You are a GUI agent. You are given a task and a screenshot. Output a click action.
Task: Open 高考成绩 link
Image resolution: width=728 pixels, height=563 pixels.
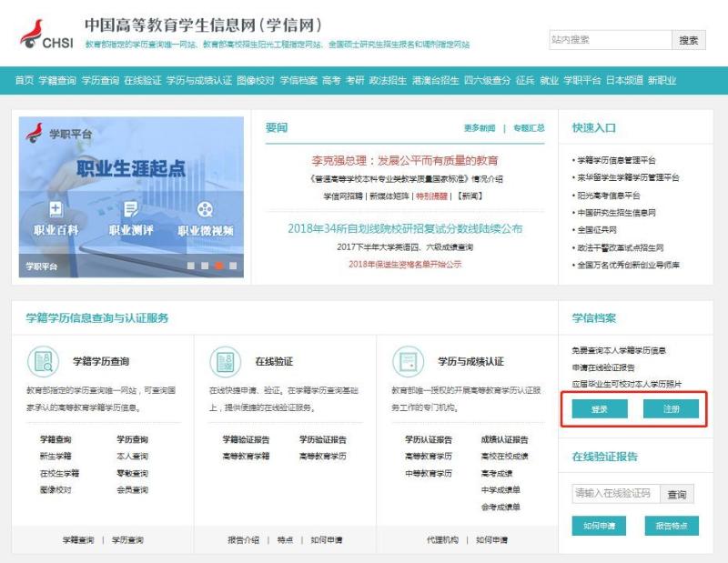click(497, 474)
